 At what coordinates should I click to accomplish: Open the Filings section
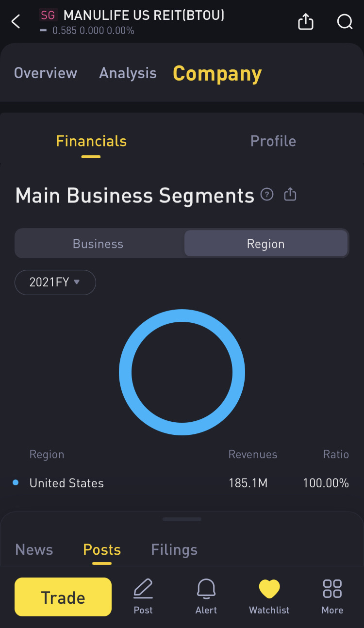(174, 550)
